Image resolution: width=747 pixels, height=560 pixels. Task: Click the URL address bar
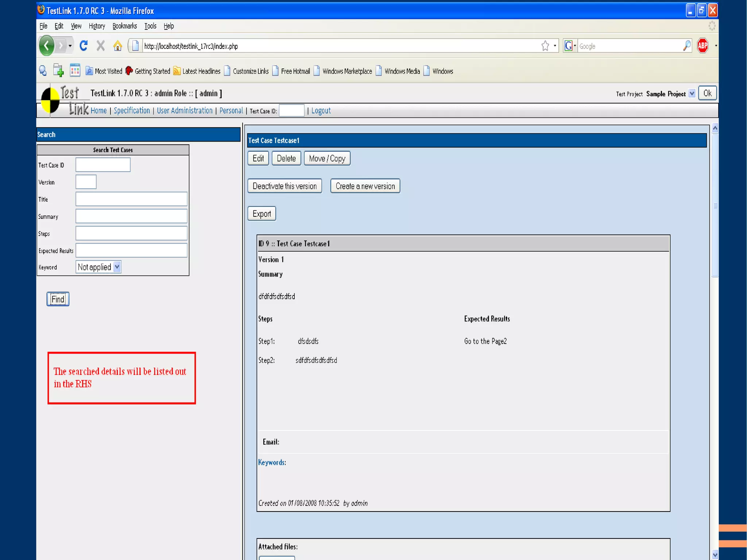pos(341,46)
